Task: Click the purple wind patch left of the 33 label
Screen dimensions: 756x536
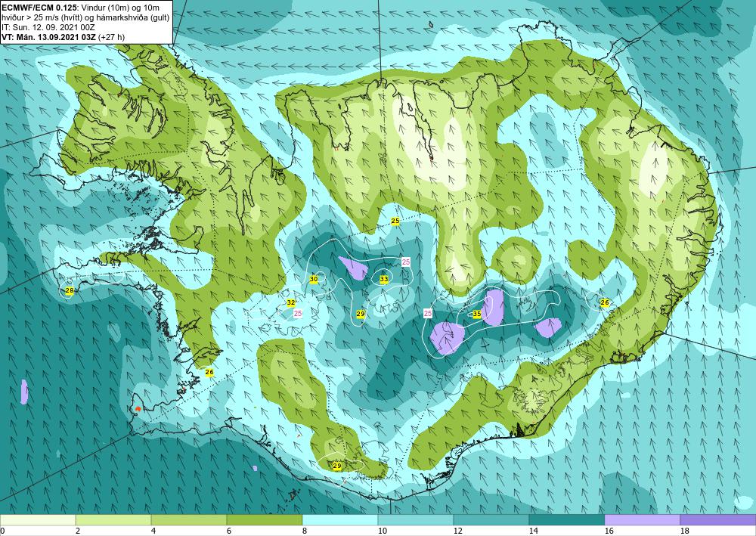Action: click(353, 268)
